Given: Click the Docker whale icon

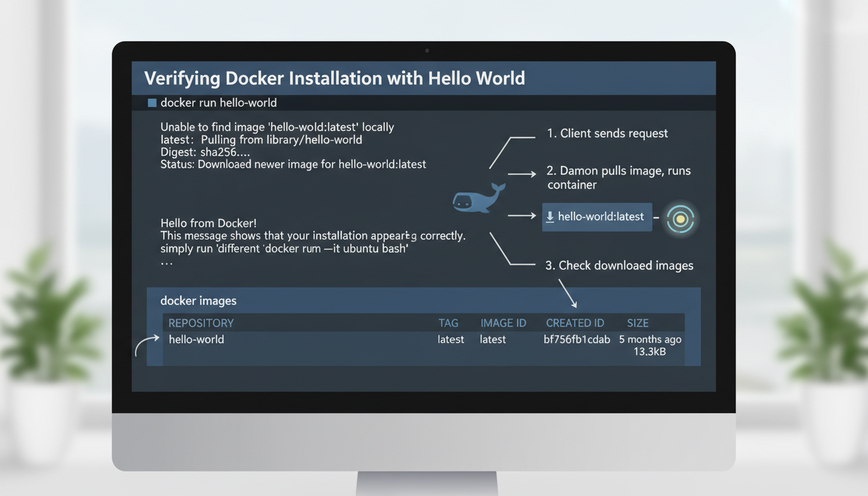Looking at the screenshot, I should [478, 198].
